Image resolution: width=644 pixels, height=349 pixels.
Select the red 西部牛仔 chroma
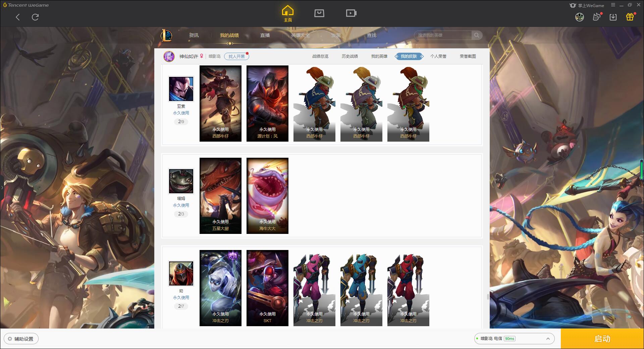(408, 103)
